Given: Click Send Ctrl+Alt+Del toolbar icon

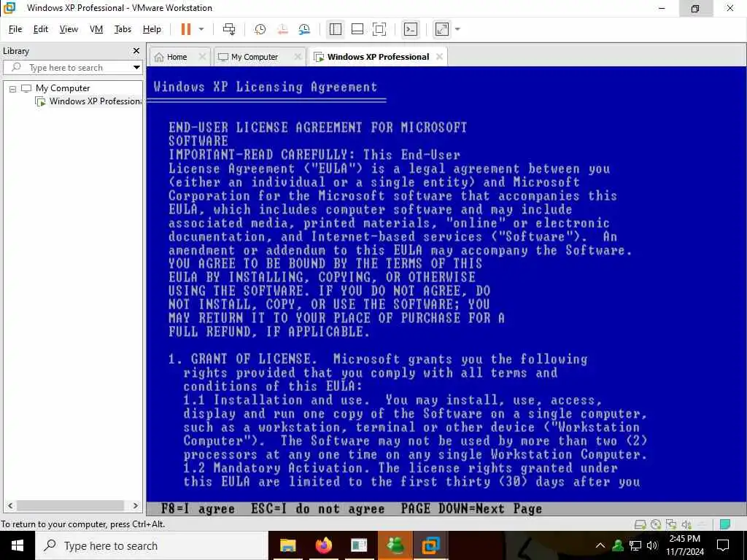Looking at the screenshot, I should (229, 29).
